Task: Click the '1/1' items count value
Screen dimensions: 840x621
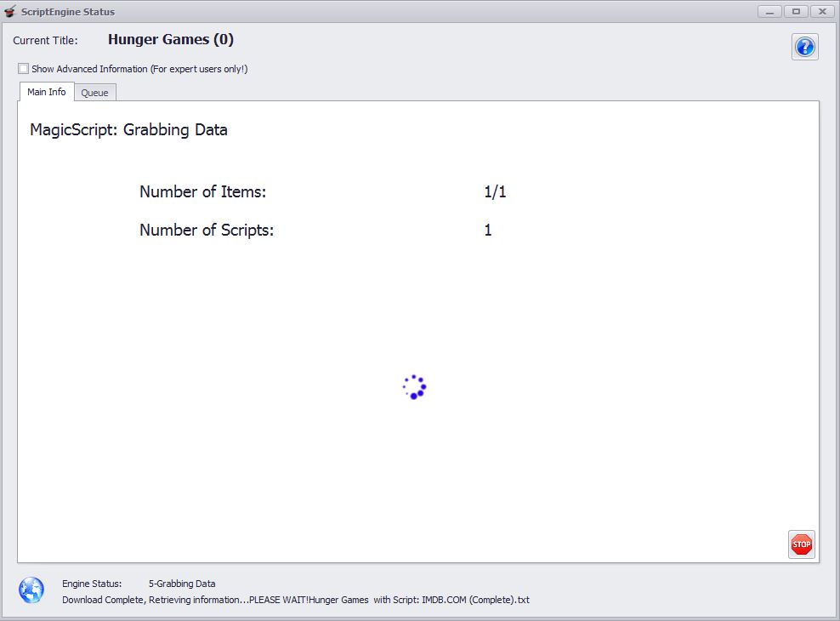Action: (495, 192)
